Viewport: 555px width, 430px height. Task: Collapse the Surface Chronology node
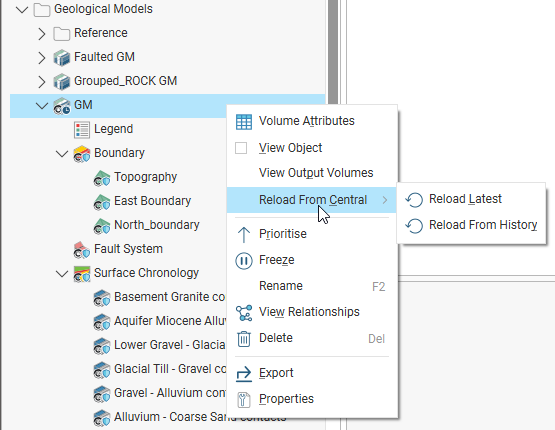62,274
